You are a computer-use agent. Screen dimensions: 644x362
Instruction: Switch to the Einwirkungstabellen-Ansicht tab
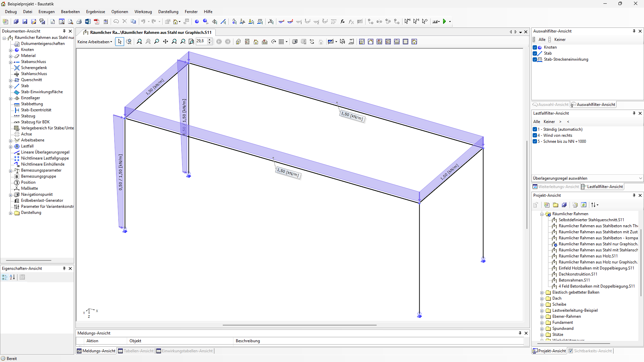point(184,351)
